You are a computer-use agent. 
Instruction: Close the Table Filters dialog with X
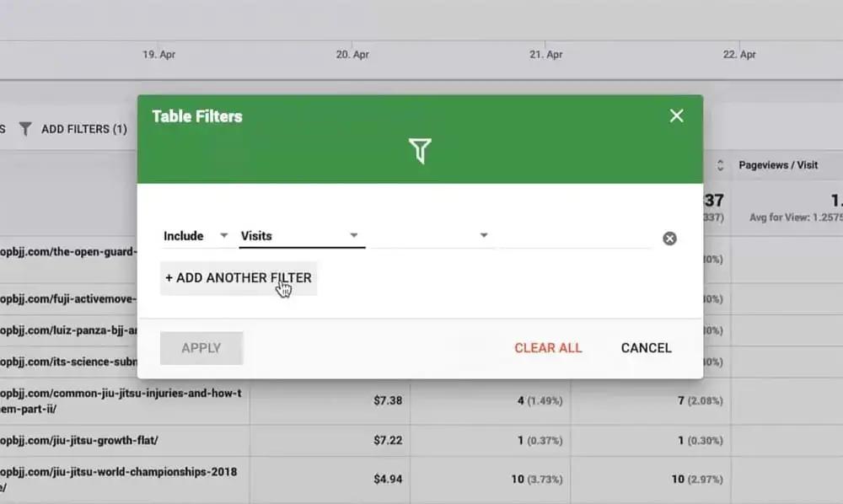(x=676, y=115)
